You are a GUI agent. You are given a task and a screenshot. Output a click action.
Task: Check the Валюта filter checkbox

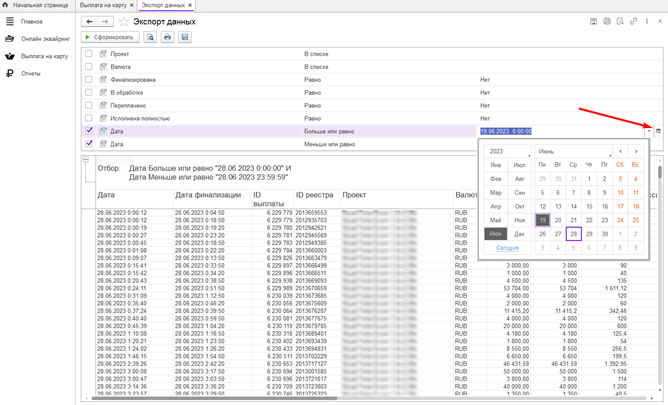coord(89,67)
